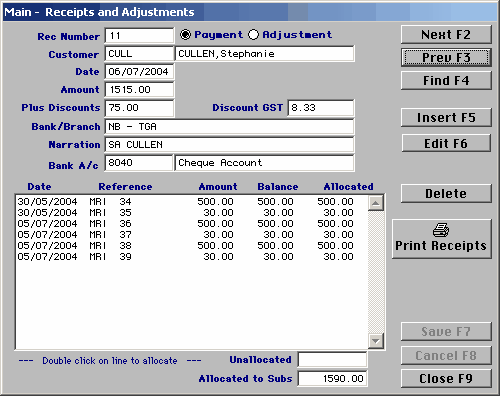The image size is (500, 396).
Task: Click the printer icon on Print Receipts
Action: [x=441, y=230]
